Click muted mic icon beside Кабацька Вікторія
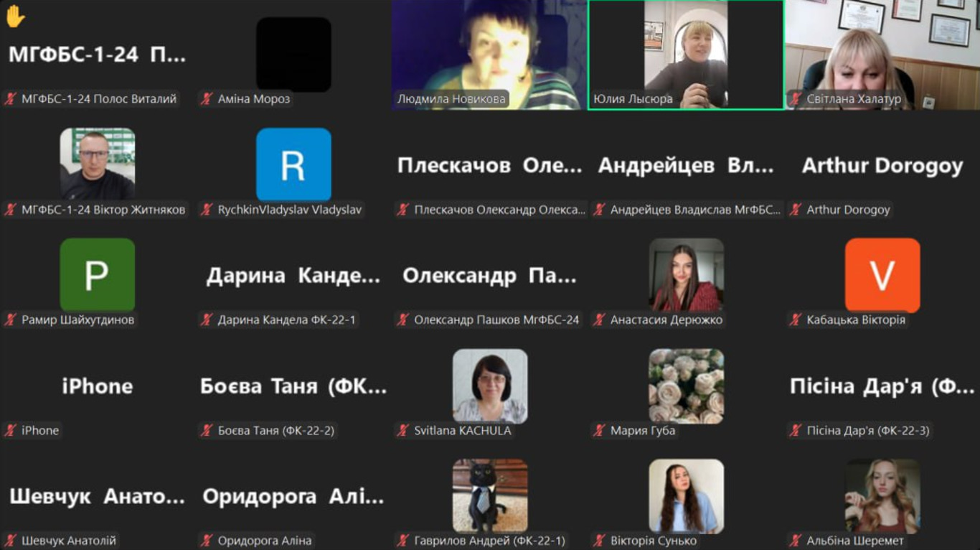Image resolution: width=980 pixels, height=550 pixels. point(796,320)
